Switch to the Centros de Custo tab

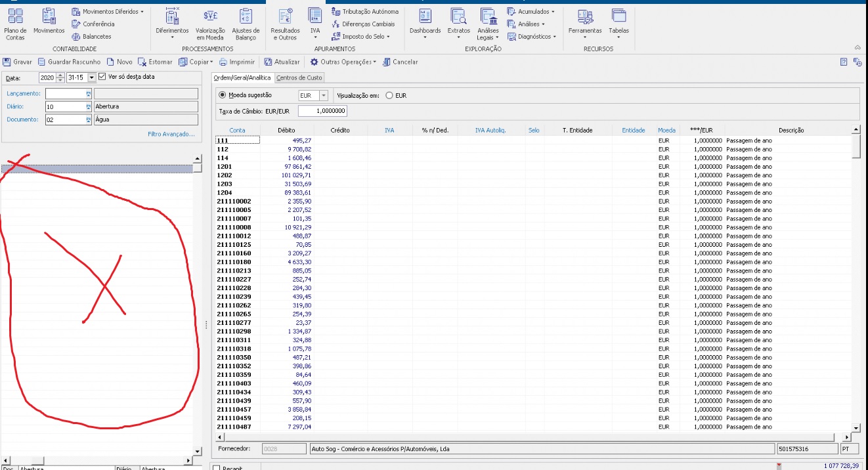coord(299,77)
